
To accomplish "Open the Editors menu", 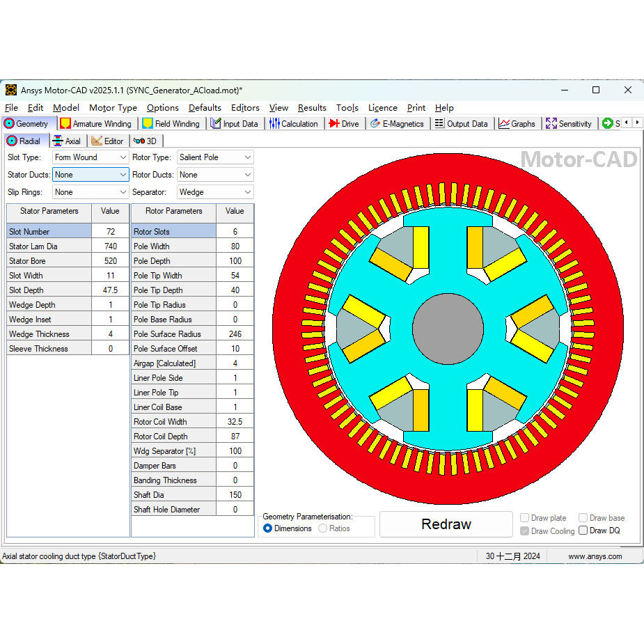I will click(x=245, y=108).
